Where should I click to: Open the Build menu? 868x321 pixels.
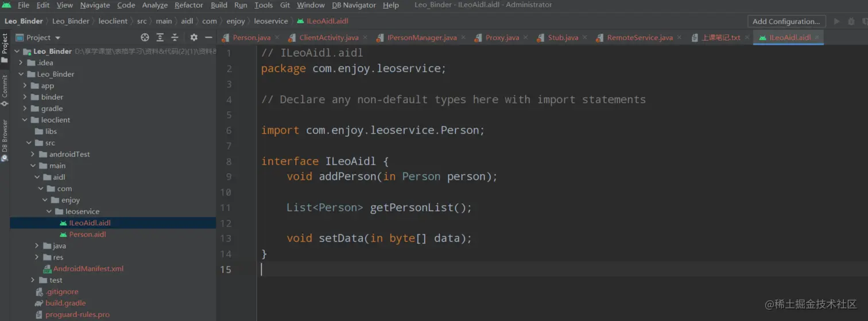click(x=219, y=5)
